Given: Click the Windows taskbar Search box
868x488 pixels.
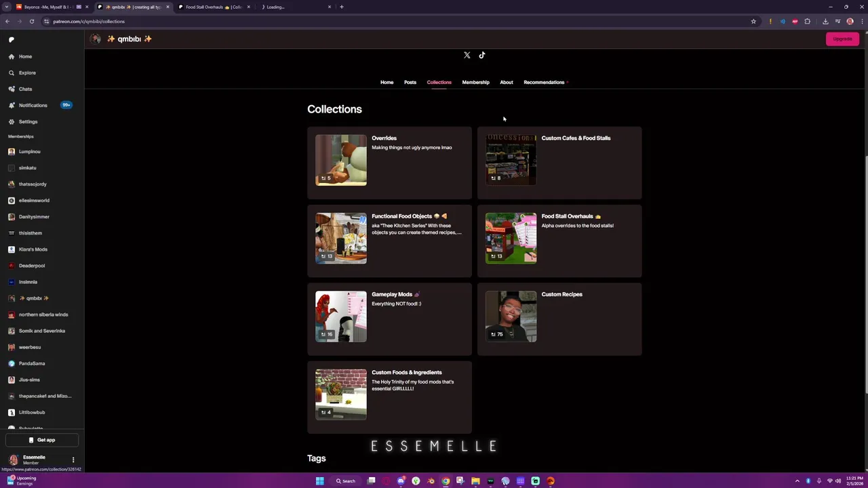Looking at the screenshot, I should (x=346, y=481).
